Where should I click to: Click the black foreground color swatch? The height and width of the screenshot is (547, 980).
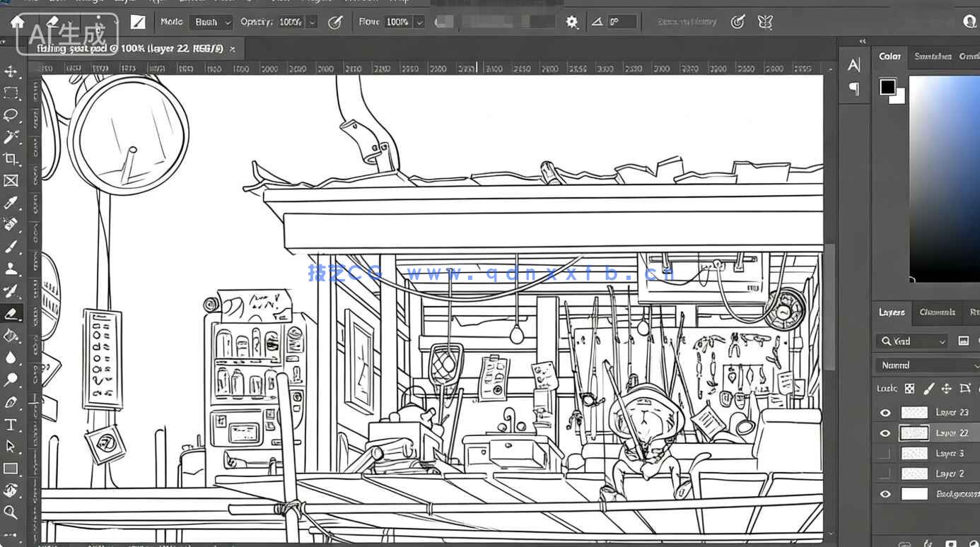[887, 87]
